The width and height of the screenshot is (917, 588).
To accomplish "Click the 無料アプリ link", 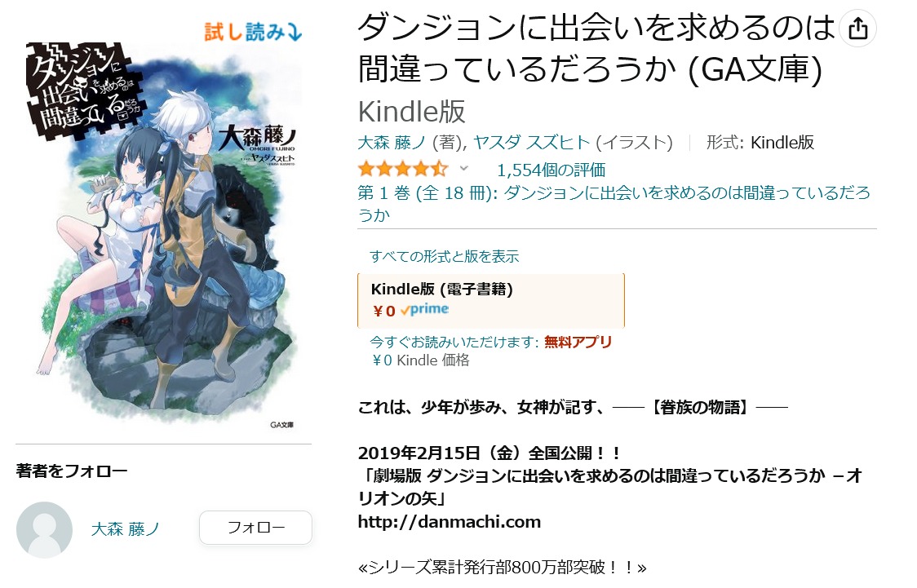I will coord(578,342).
